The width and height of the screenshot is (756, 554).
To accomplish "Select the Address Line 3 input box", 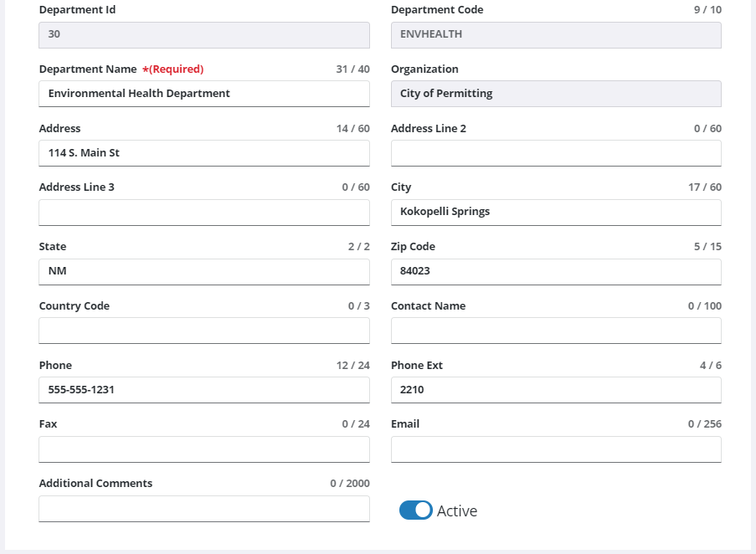I will [x=203, y=213].
